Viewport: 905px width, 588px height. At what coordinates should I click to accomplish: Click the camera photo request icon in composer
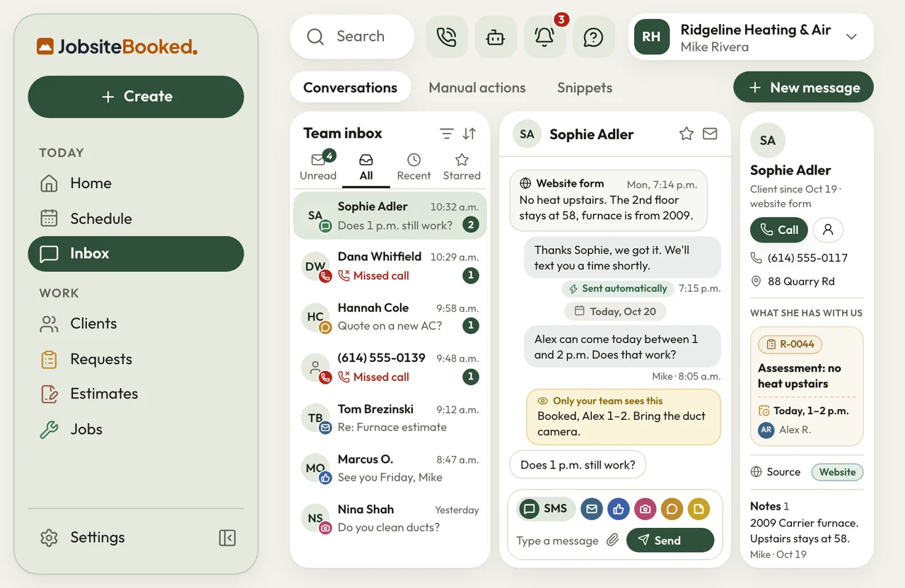[x=646, y=509]
